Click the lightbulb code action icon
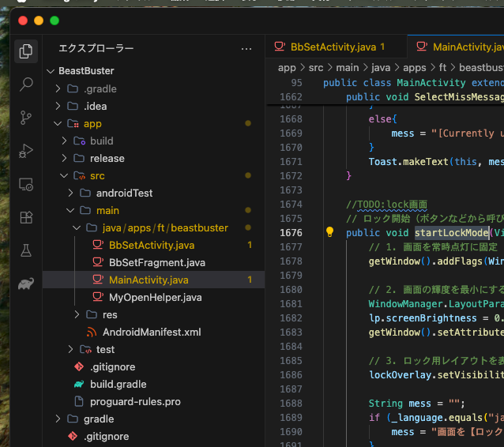The height and width of the screenshot is (447, 504). tap(329, 232)
